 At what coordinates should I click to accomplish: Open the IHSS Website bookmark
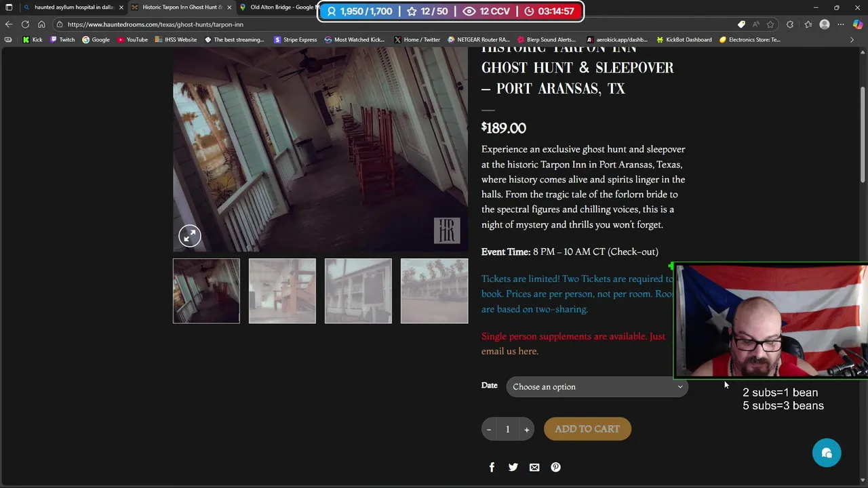[176, 40]
